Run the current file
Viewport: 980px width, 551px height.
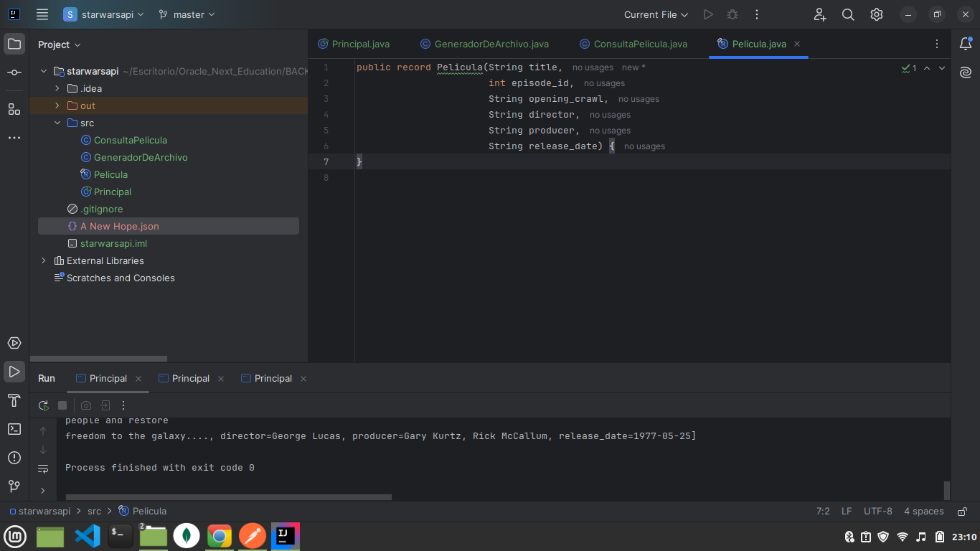point(708,14)
